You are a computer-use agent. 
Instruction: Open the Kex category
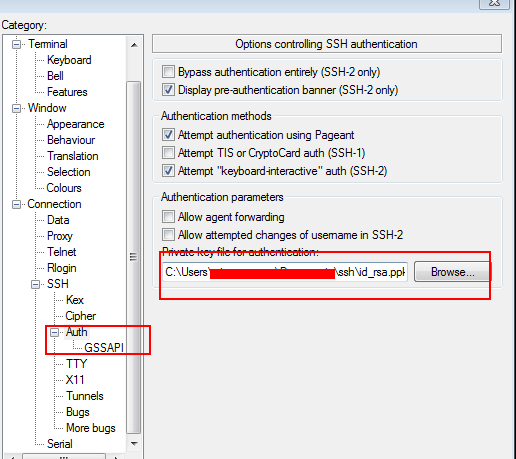75,300
